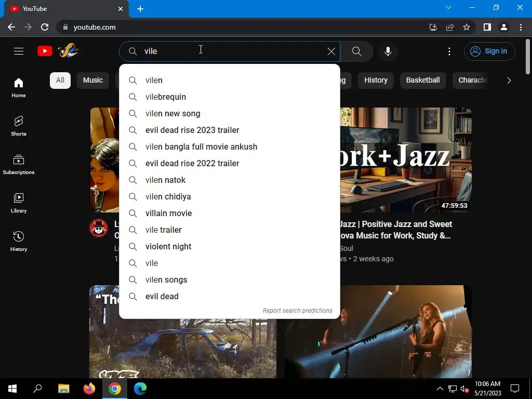This screenshot has height=399, width=532.
Task: Click the magnifier search button
Action: (356, 51)
